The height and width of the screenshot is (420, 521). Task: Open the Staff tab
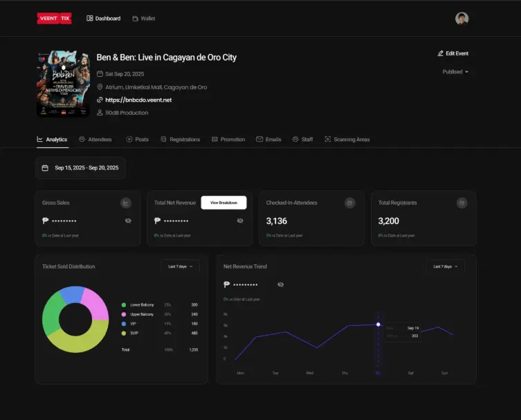302,139
